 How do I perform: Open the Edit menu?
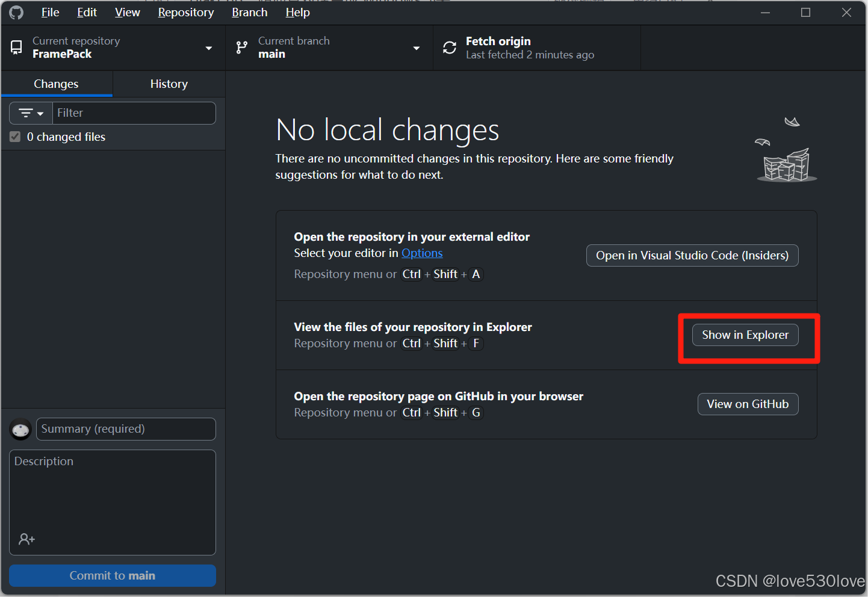(87, 12)
